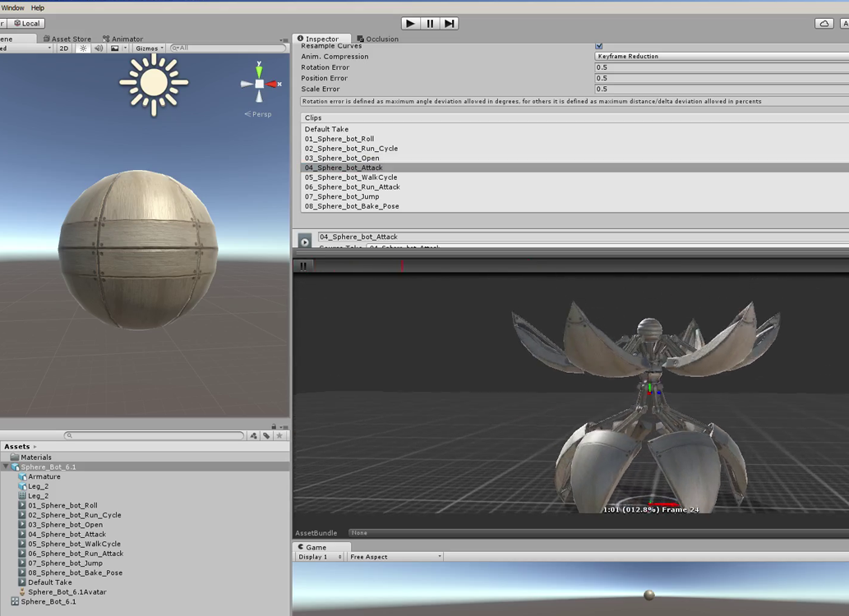Pause the animation preview playback
849x616 pixels.
click(x=303, y=266)
